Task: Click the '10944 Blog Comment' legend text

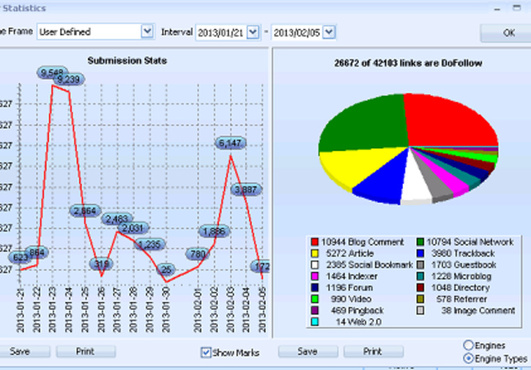Action: 362,242
